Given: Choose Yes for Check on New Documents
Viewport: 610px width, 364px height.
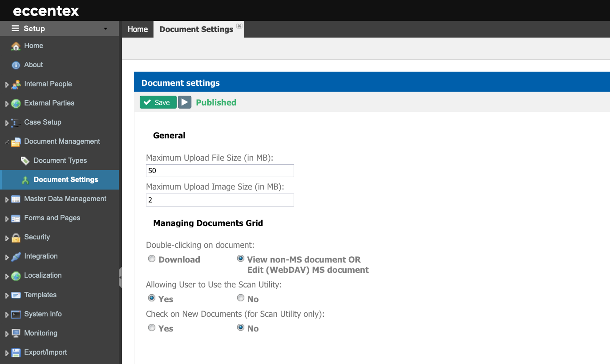Looking at the screenshot, I should click(152, 328).
